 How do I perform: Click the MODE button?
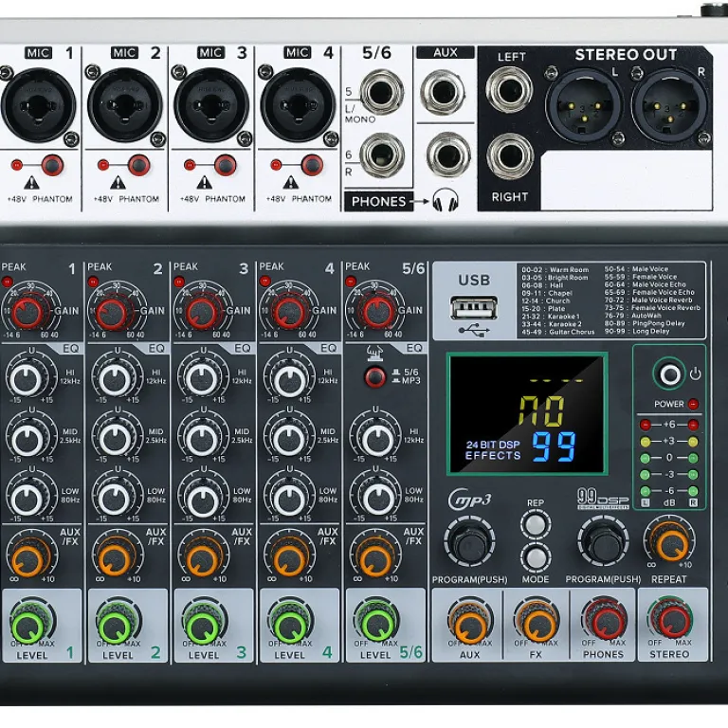click(x=536, y=558)
